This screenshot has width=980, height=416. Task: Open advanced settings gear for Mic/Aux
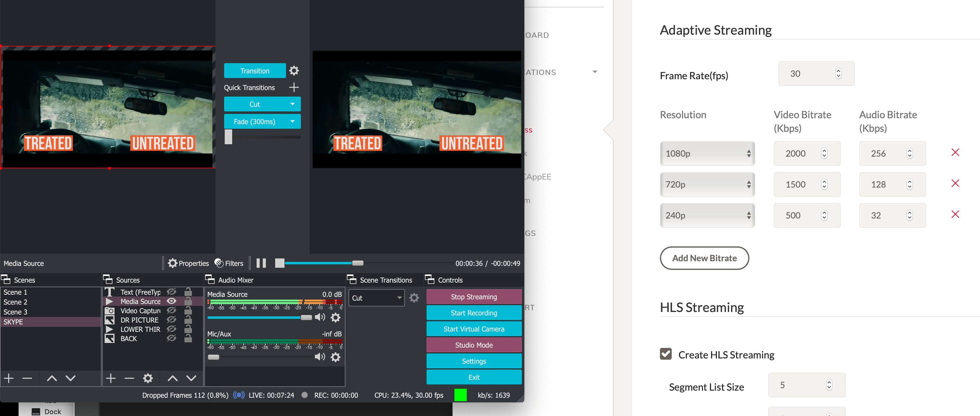pos(335,357)
